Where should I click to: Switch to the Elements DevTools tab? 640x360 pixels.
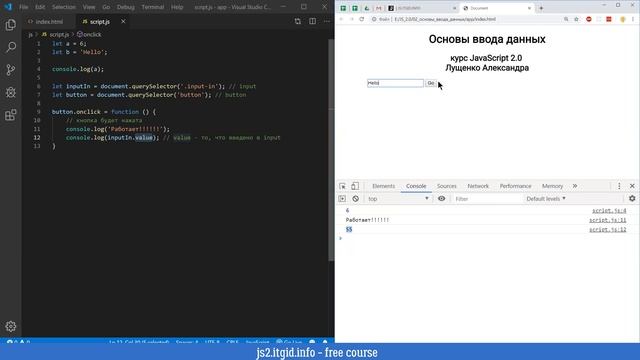pyautogui.click(x=383, y=186)
